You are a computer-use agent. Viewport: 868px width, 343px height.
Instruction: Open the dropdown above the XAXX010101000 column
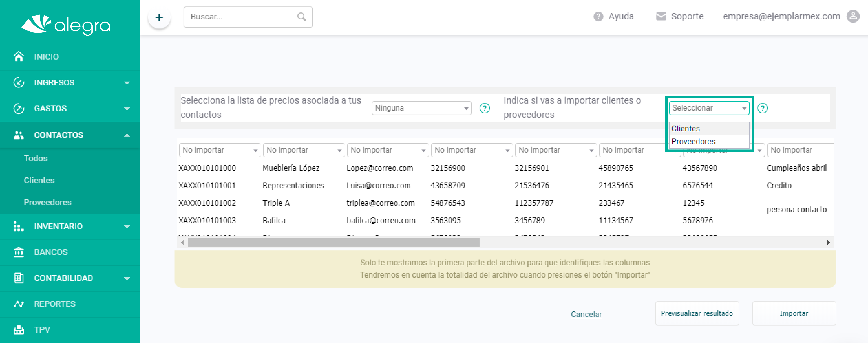220,150
